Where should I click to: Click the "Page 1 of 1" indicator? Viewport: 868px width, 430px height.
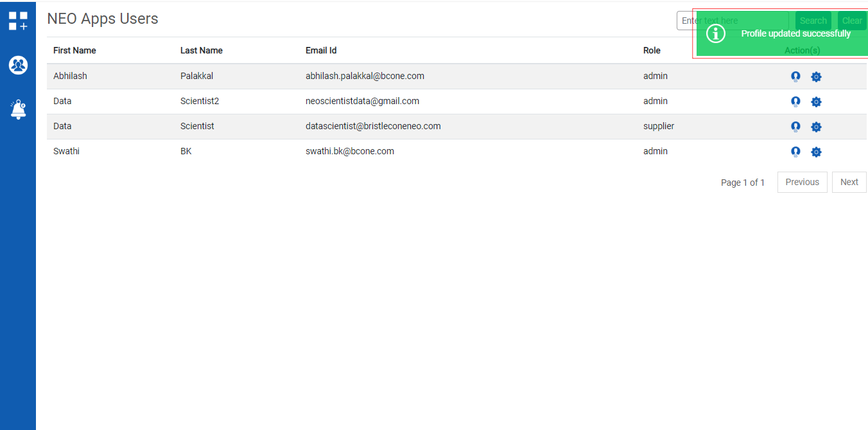[743, 183]
